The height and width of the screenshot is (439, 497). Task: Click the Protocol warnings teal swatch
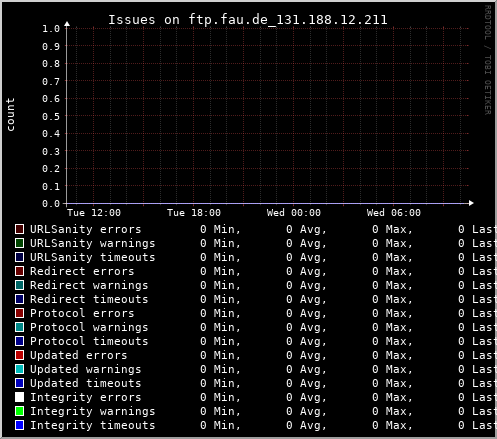pos(19,327)
